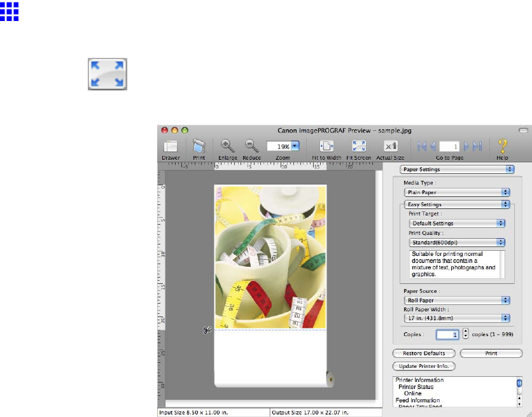Click the large Fit Screen icon above window
The image size is (532, 417).
coord(108,74)
